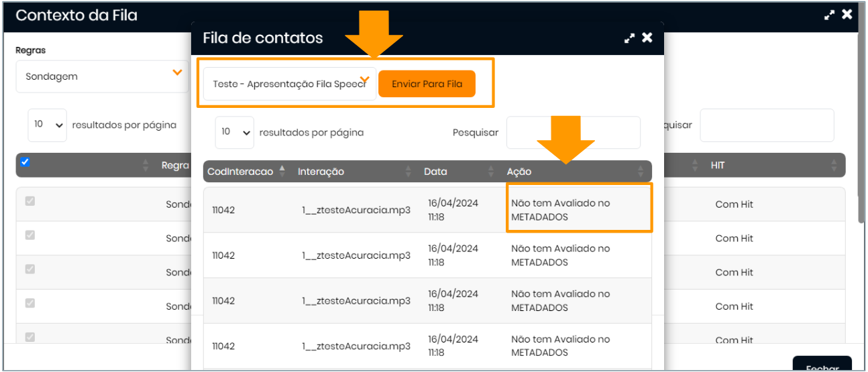Click the vertical scrollbar on the right
868x372 pixels.
point(861,134)
